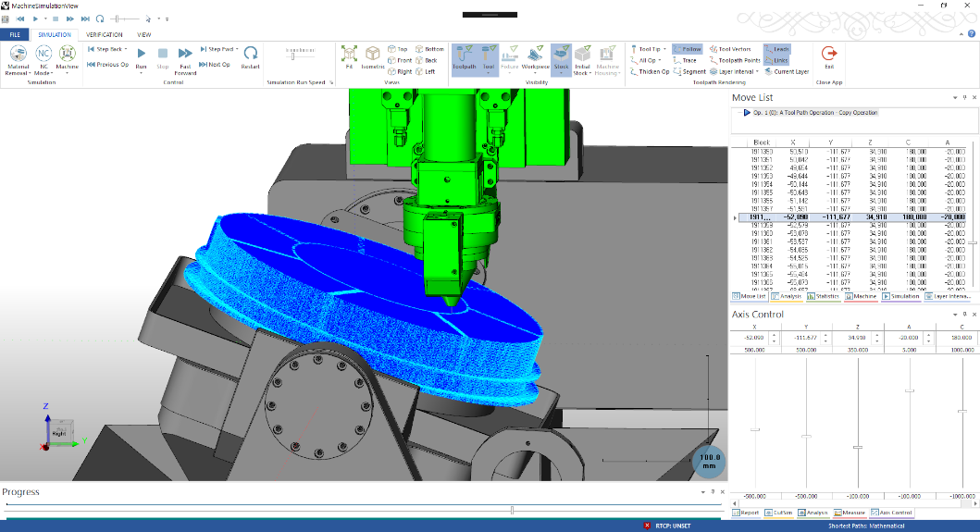Open the Verification ribbon tab
This screenshot has width=980, height=532.
pos(105,34)
